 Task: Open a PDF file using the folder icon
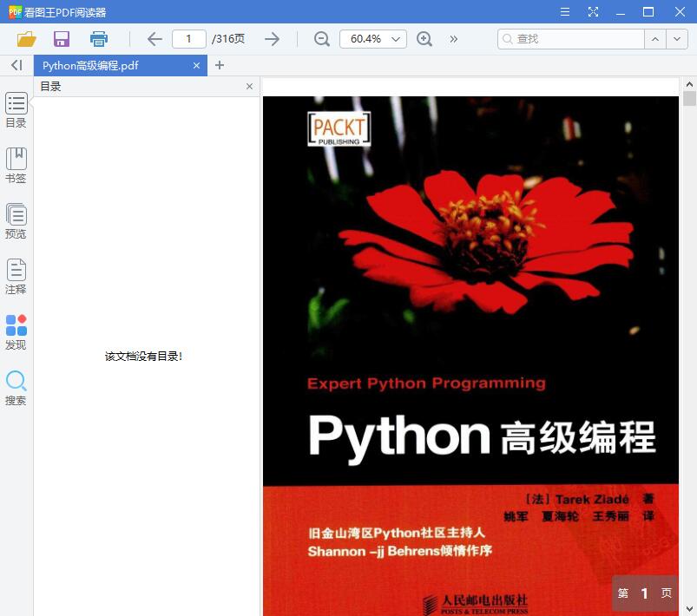pyautogui.click(x=25, y=39)
